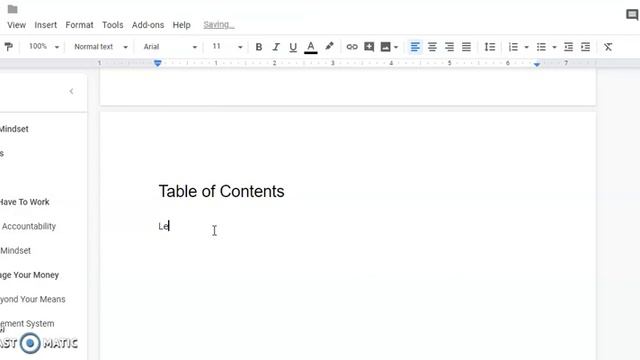
Task: Expand bulleted list options arrow
Action: tap(554, 47)
